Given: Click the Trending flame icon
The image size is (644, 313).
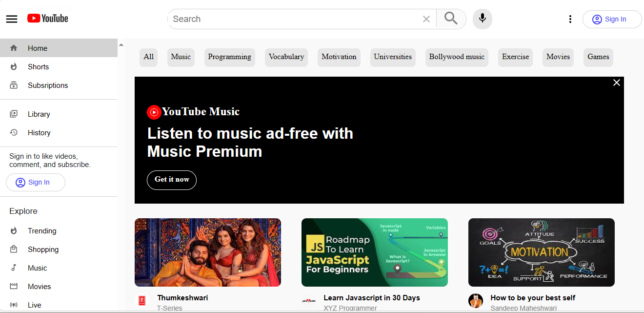Looking at the screenshot, I should point(14,231).
